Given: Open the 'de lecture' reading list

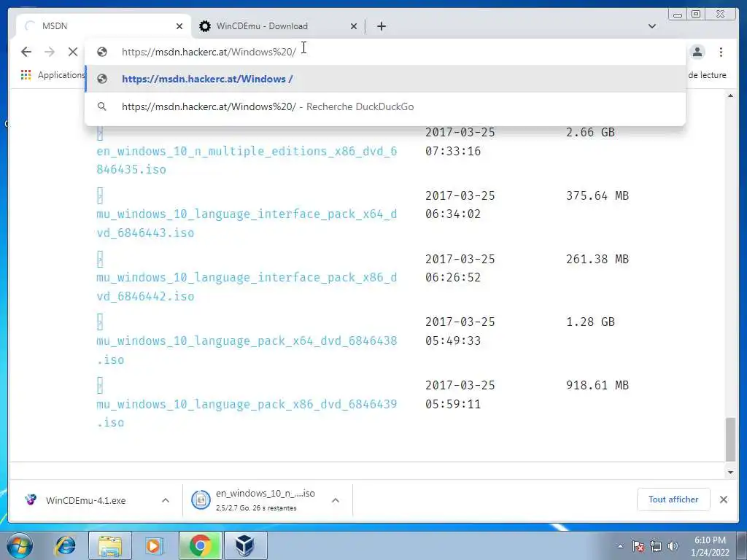Looking at the screenshot, I should pos(707,75).
